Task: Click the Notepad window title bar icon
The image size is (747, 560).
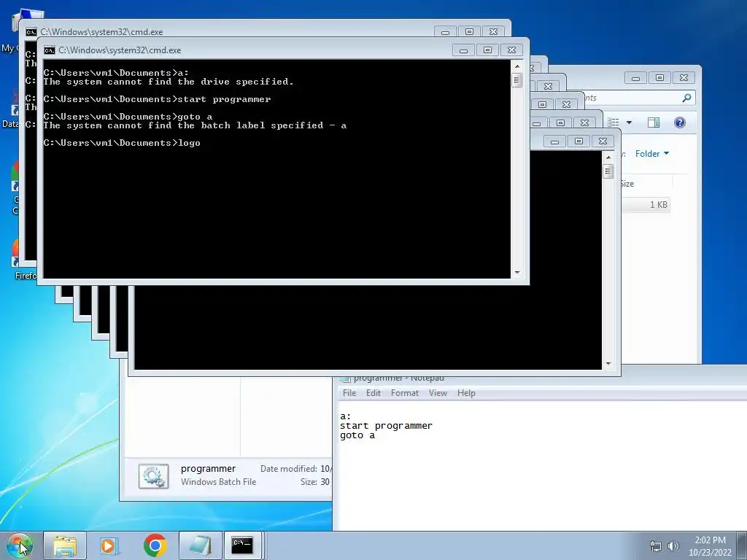Action: click(x=345, y=379)
